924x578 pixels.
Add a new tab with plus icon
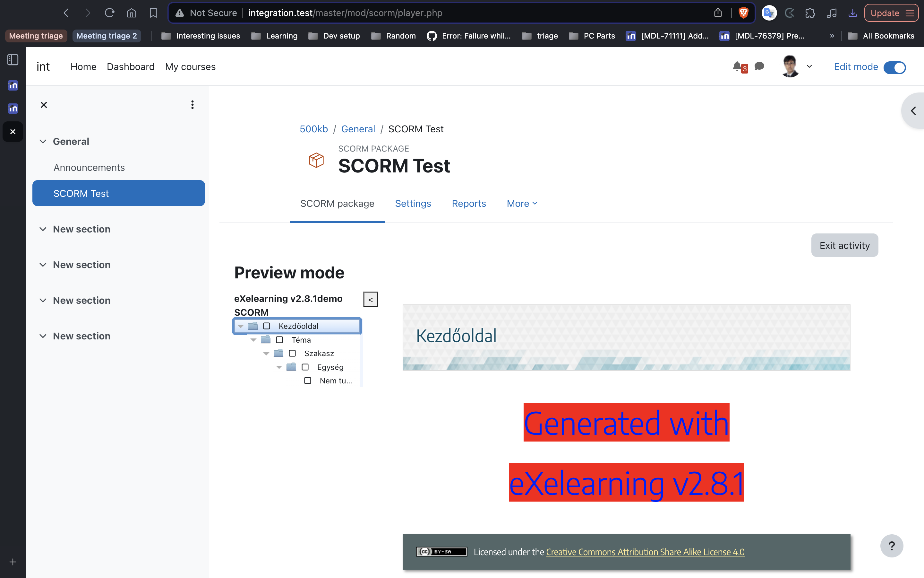coord(13,562)
